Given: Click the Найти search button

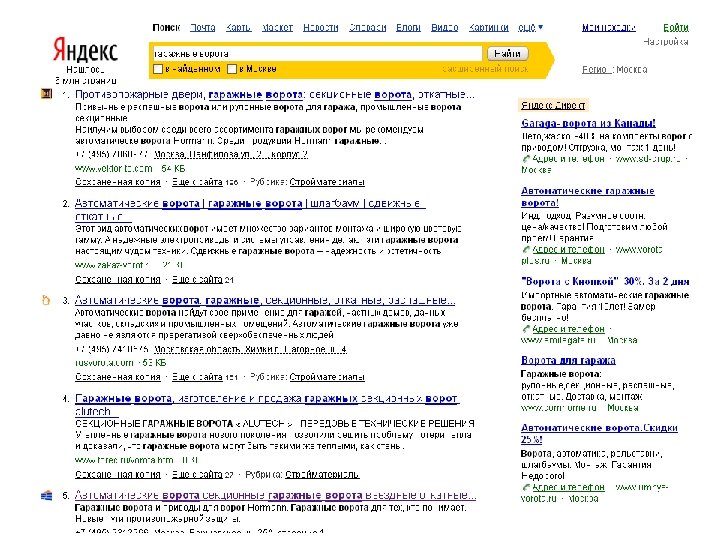Looking at the screenshot, I should click(507, 53).
